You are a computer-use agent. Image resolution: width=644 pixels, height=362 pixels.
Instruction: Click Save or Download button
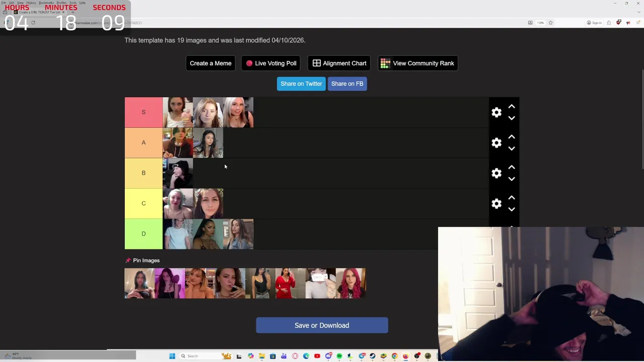(x=322, y=325)
